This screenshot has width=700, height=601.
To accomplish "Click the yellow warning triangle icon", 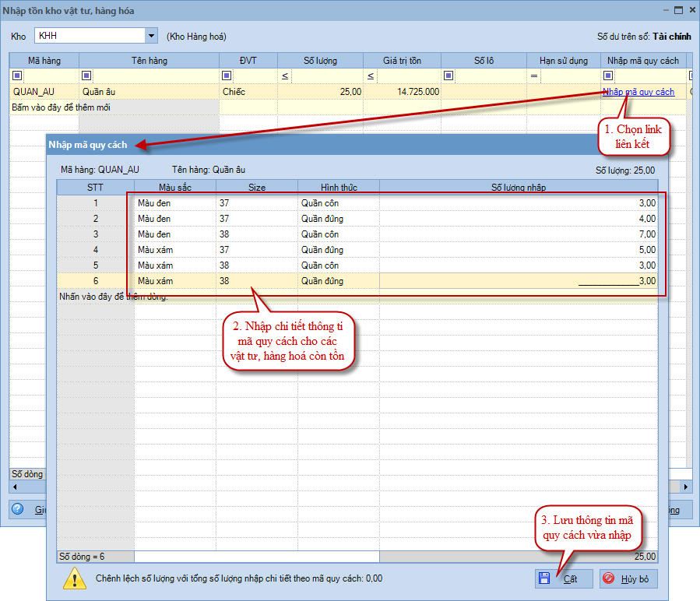I will click(x=75, y=578).
